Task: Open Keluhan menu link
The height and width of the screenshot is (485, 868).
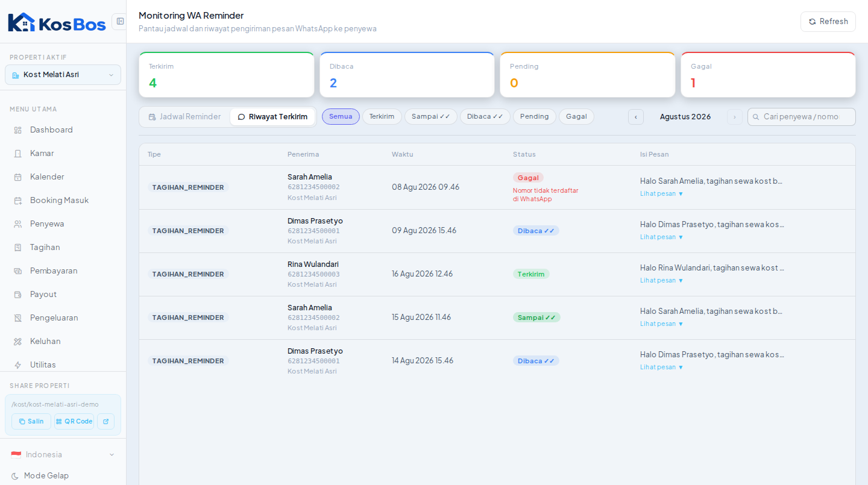Action: (63, 342)
